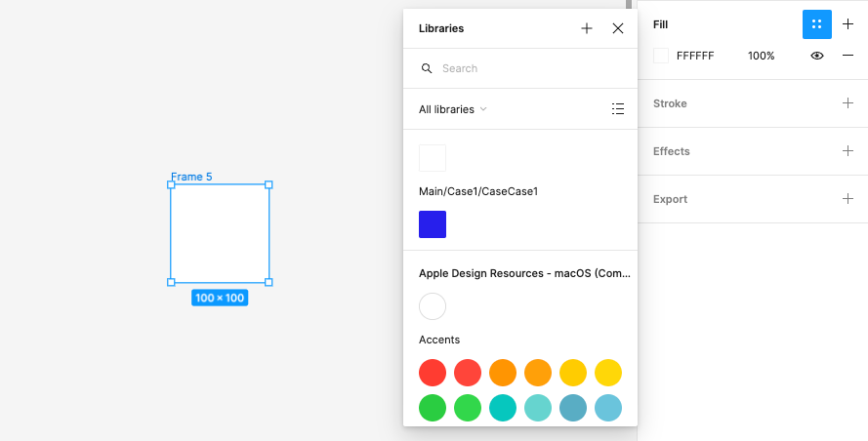The width and height of the screenshot is (868, 441).
Task: Click the search magnifier icon in Libraries
Action: click(427, 68)
